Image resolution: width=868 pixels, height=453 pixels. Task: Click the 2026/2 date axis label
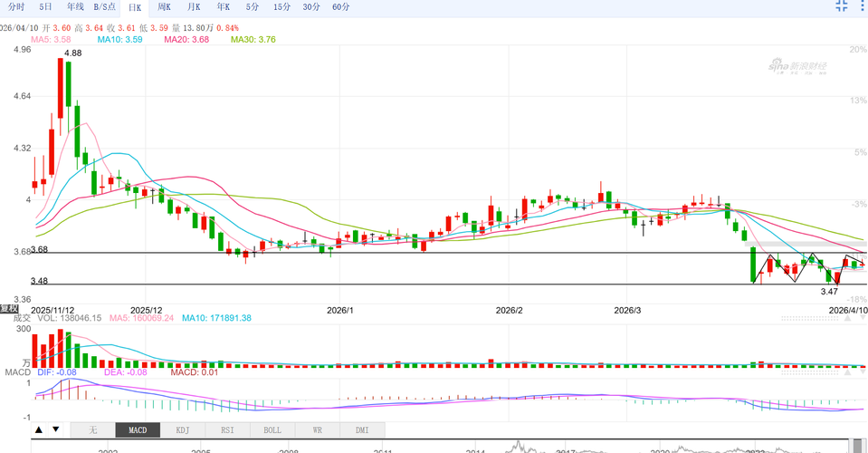click(510, 310)
